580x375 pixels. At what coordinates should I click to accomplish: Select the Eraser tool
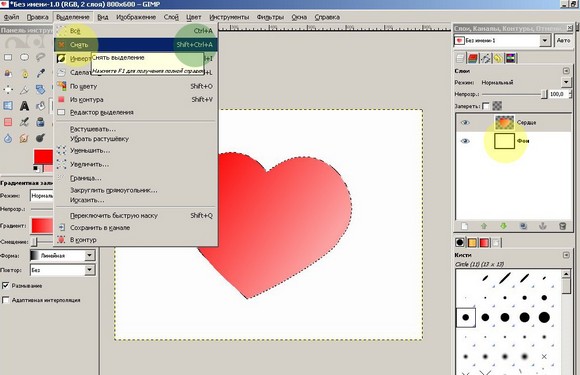click(8, 122)
